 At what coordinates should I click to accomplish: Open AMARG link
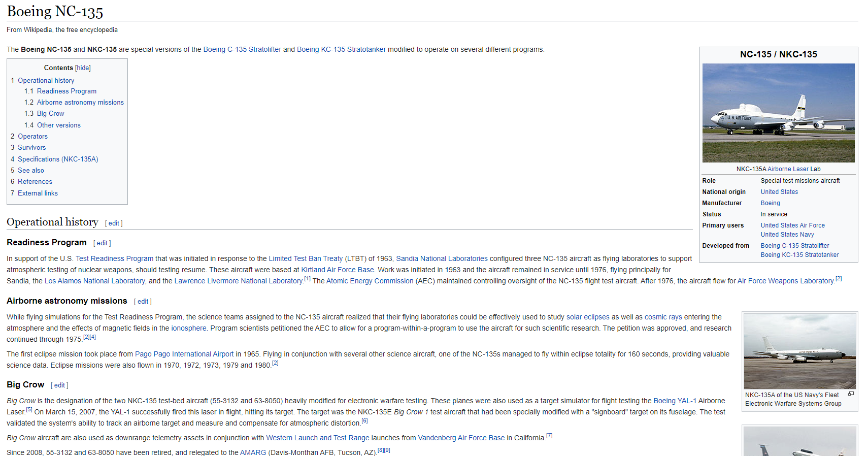[253, 452]
